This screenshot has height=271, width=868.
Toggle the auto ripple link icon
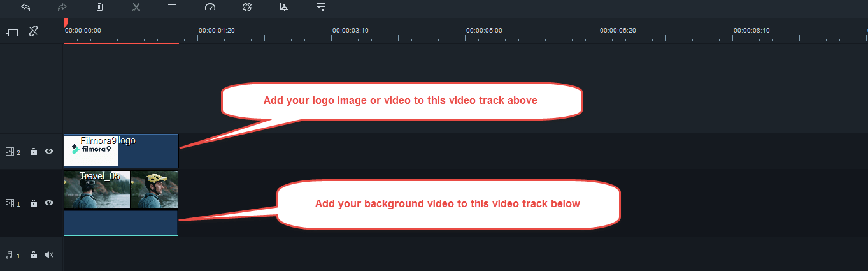pyautogui.click(x=34, y=31)
